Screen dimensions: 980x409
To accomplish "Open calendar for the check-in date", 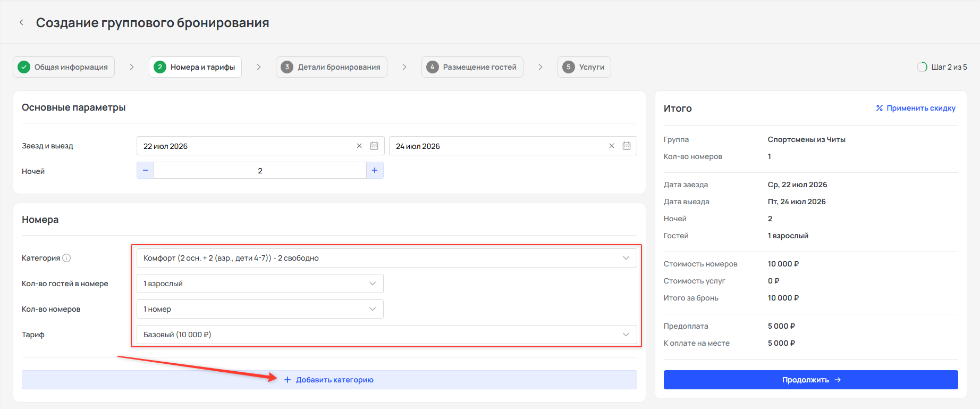I will [374, 146].
